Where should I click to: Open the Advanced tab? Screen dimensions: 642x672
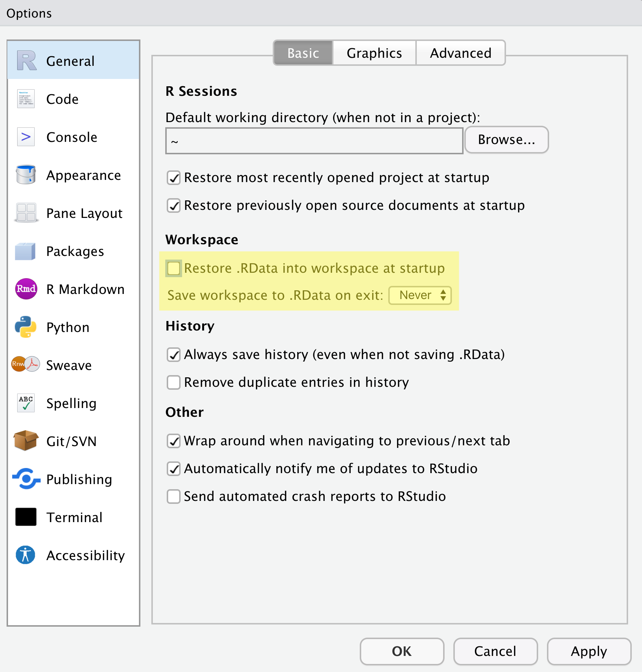[x=460, y=53]
